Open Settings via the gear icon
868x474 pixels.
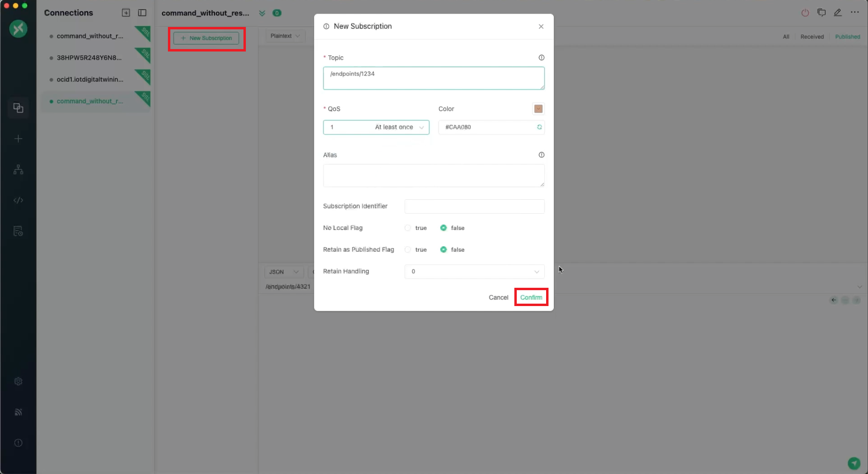[18, 381]
